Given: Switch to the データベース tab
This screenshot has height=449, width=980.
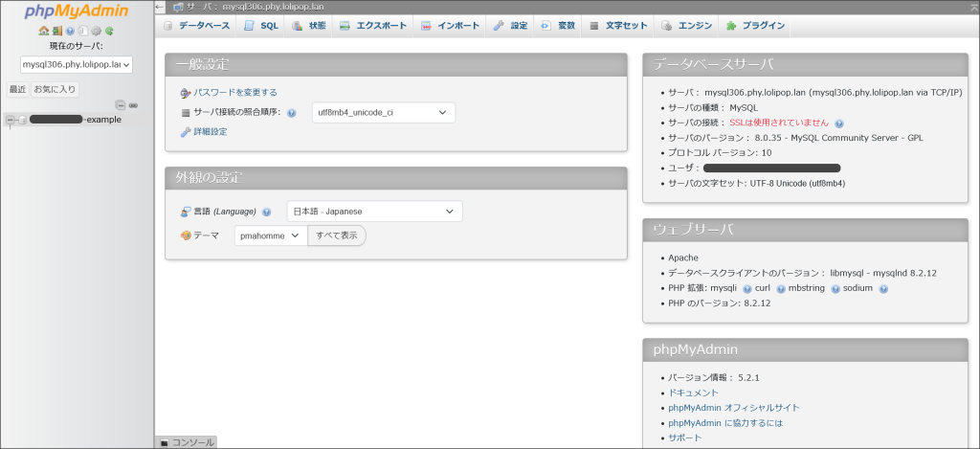Looking at the screenshot, I should point(196,26).
